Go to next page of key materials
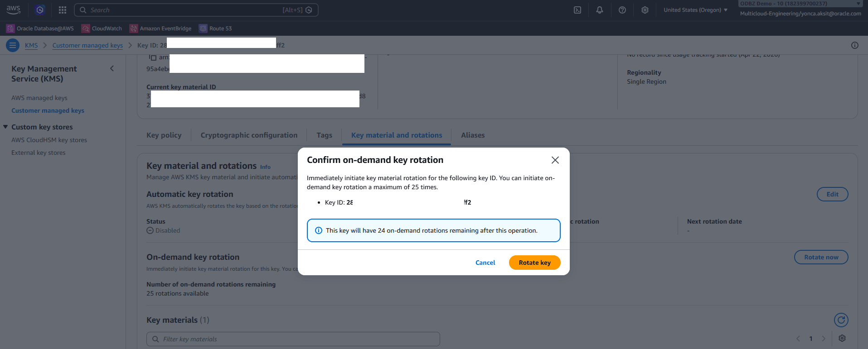 [824, 339]
